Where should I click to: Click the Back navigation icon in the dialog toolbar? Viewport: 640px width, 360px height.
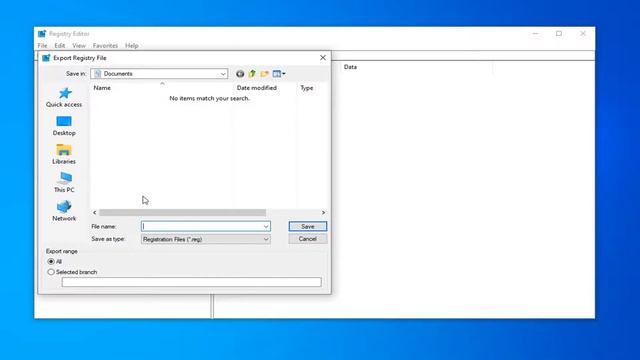[x=240, y=74]
